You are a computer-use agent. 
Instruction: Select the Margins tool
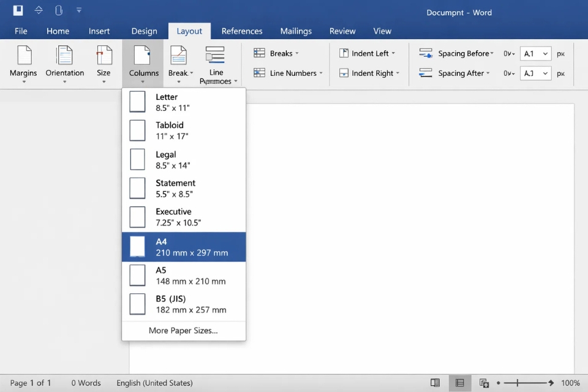click(x=23, y=64)
